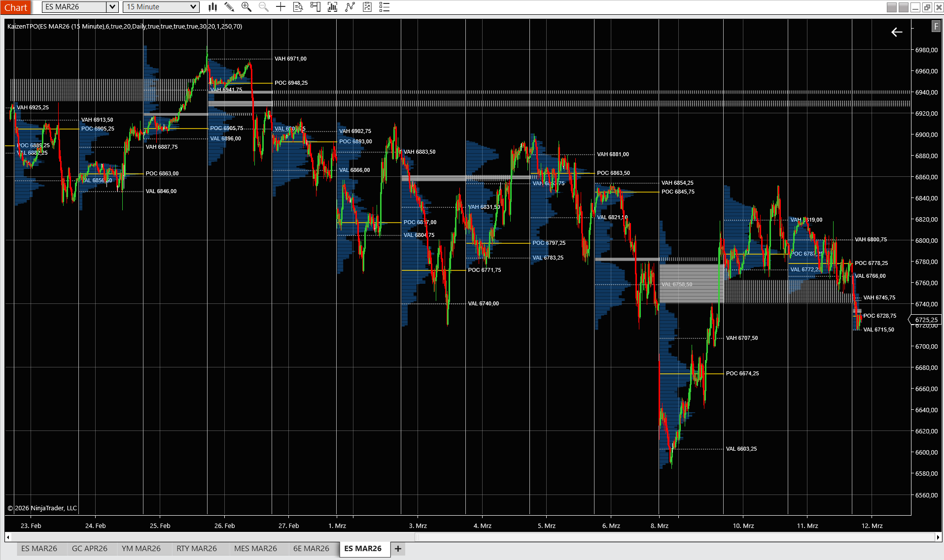Open the chart trader icon
Viewport: 944px width, 560px height.
(x=315, y=7)
